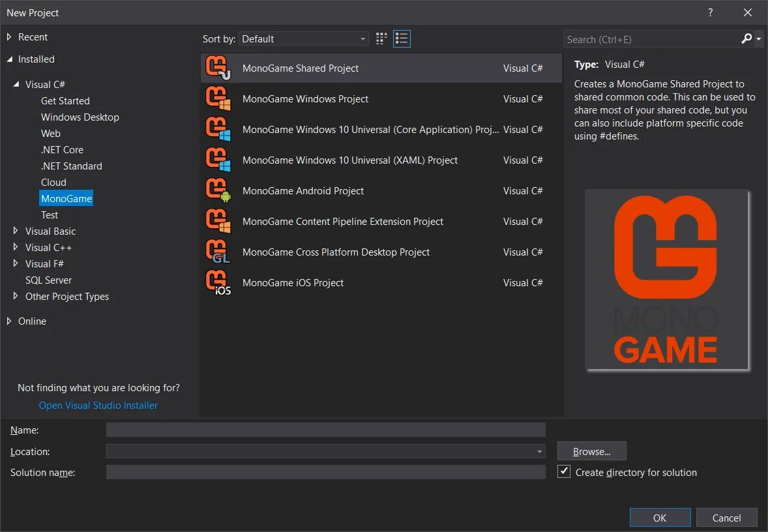
Task: Open the Location combo box dropdown arrow
Action: [539, 451]
